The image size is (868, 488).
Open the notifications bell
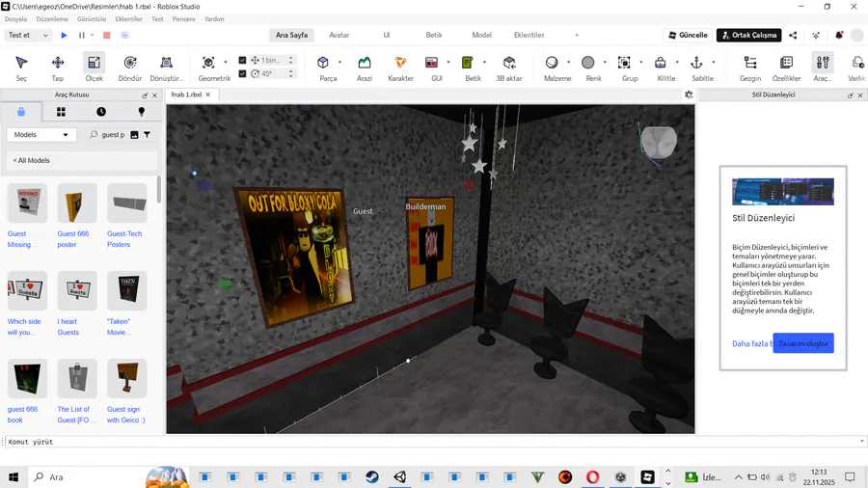pos(839,35)
